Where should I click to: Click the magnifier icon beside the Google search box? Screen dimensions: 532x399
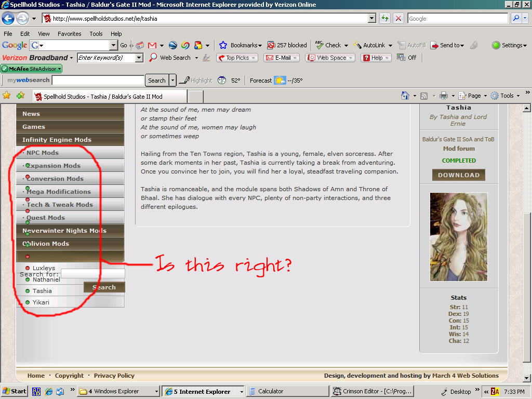[x=516, y=18]
